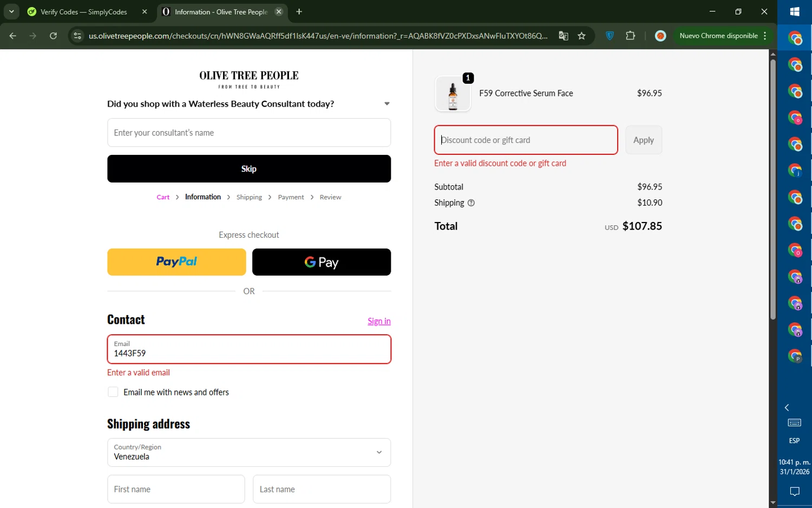
Task: Open the Windows notification center
Action: tap(795, 492)
